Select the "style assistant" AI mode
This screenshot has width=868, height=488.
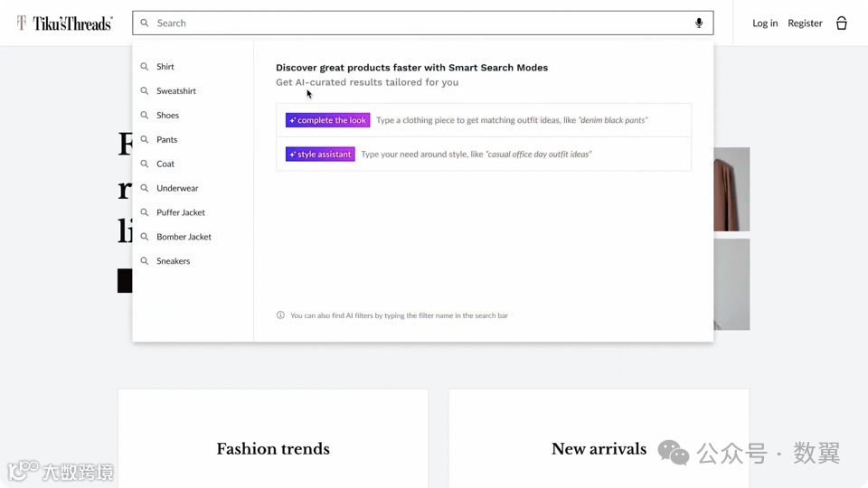(x=320, y=155)
